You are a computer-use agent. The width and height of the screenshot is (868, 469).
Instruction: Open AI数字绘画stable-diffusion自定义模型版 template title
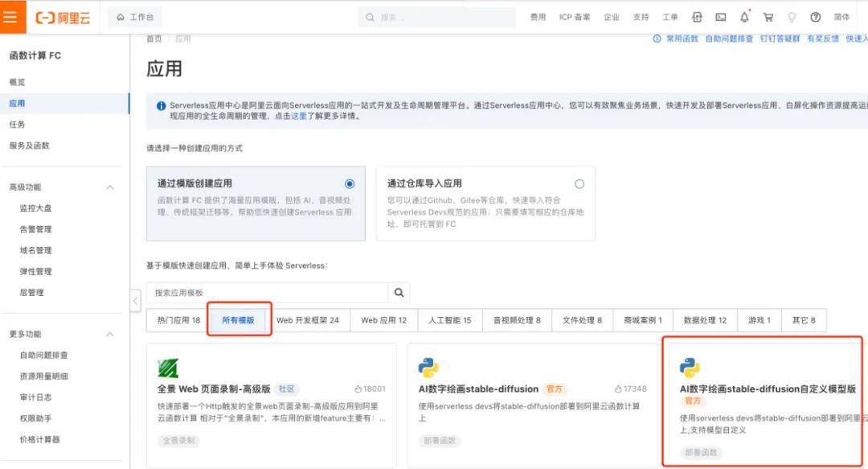coord(768,389)
